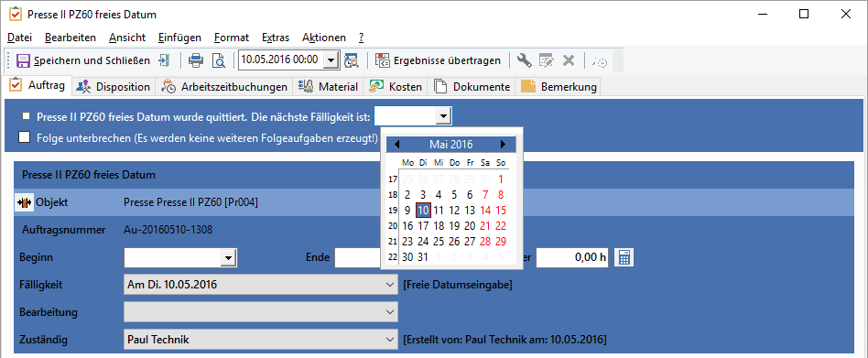Screen dimensions: 868x358
Task: Click the printer icon in toolbar
Action: coord(196,60)
